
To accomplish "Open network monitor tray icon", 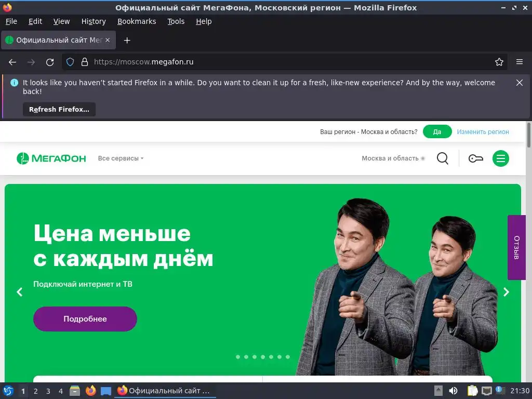I will (486, 391).
